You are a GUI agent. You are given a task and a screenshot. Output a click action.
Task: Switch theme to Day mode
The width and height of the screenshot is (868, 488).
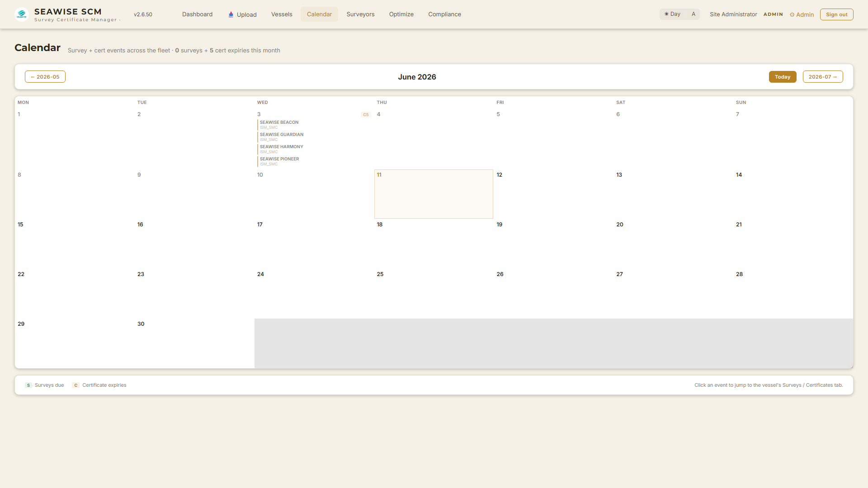tap(672, 14)
